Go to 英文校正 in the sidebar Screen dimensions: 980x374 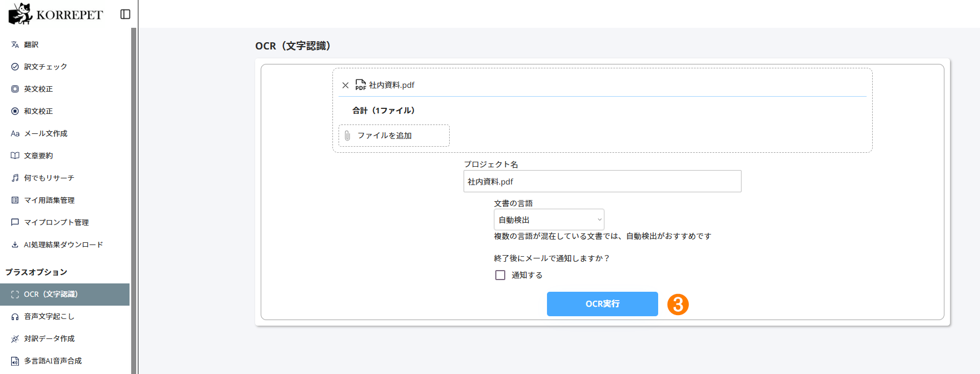click(64, 89)
